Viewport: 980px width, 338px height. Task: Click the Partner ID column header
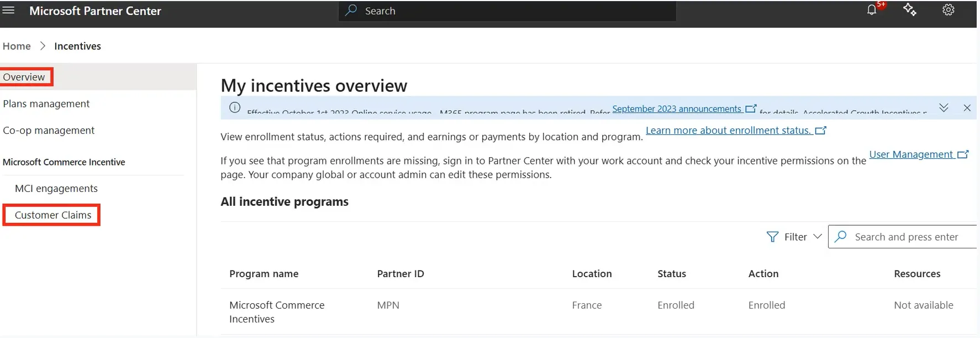401,273
